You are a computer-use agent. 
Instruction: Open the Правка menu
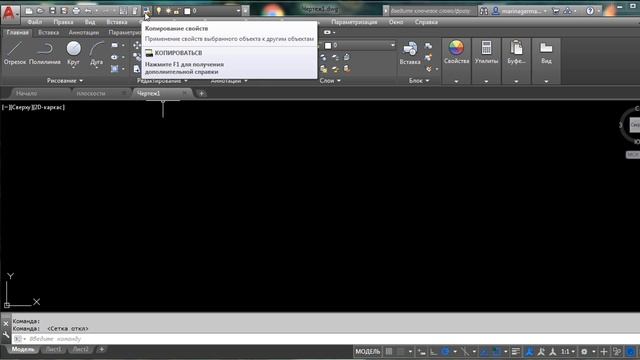63,22
